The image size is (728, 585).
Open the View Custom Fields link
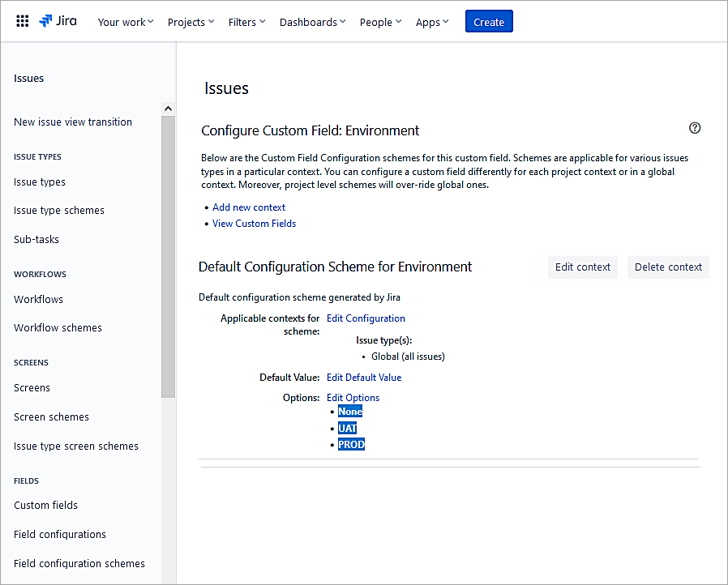click(254, 224)
